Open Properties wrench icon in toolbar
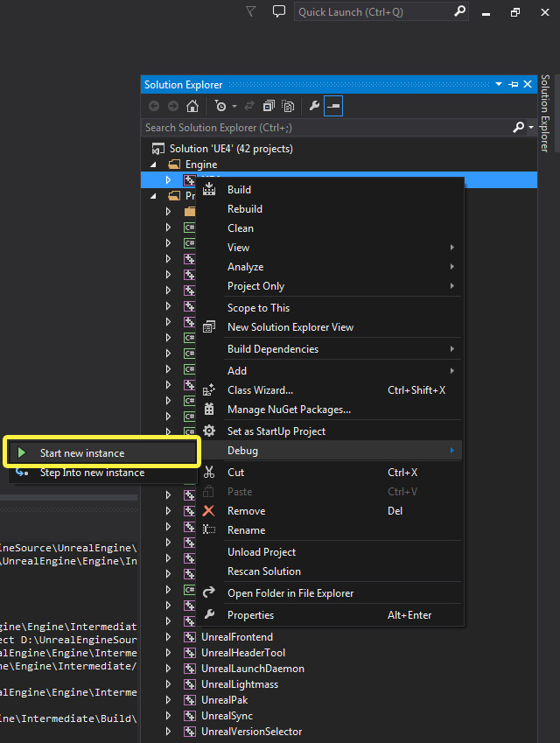This screenshot has width=560, height=743. pyautogui.click(x=314, y=106)
